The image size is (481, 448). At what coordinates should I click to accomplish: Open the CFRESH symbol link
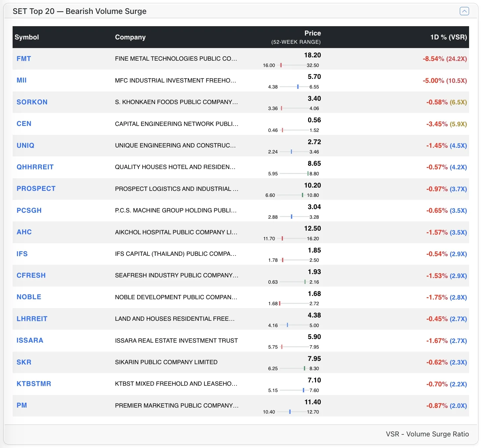click(x=31, y=275)
